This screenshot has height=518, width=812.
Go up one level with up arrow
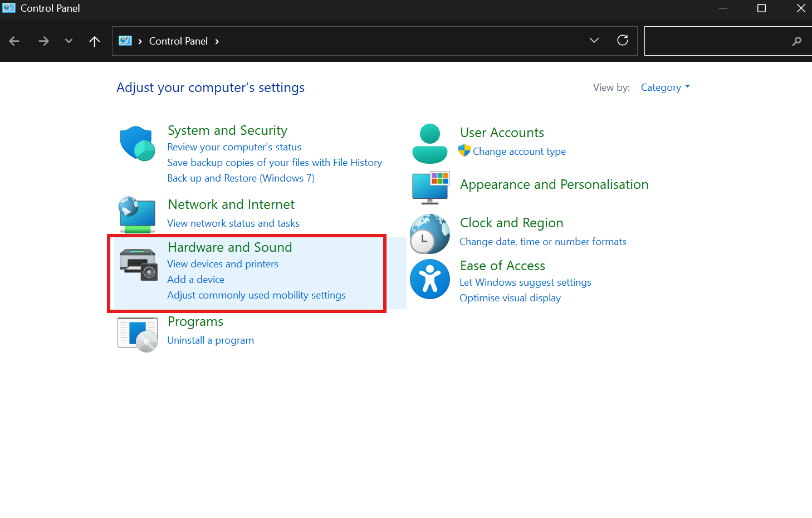[x=95, y=41]
